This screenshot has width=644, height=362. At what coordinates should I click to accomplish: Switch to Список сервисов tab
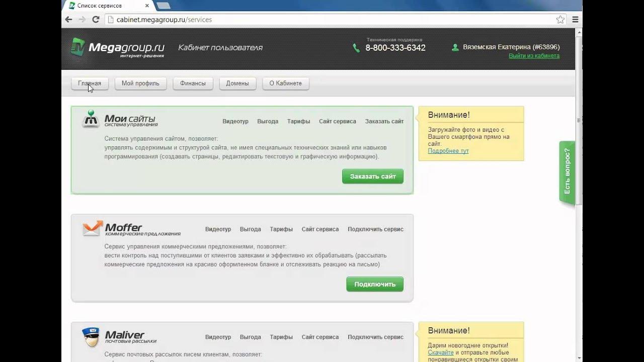point(107,6)
